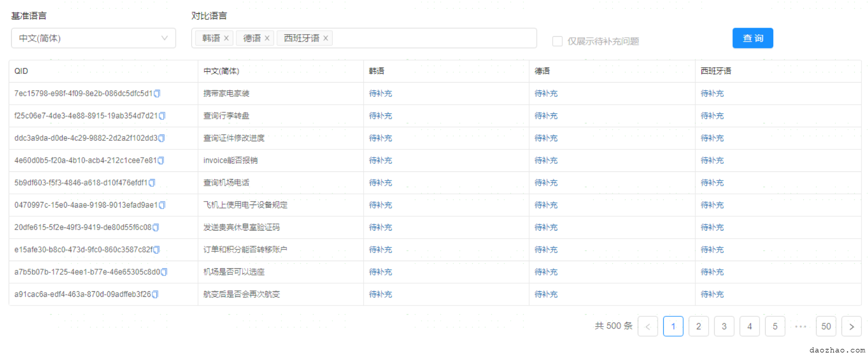
Task: Copy QID 7ec15798-e98f-4f09 via copy icon
Action: click(x=157, y=94)
